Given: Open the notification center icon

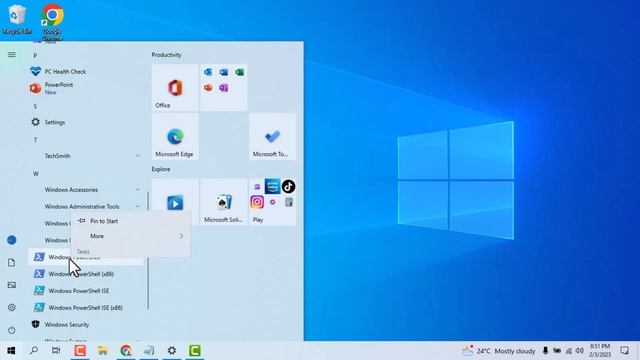Looking at the screenshot, I should [624, 351].
